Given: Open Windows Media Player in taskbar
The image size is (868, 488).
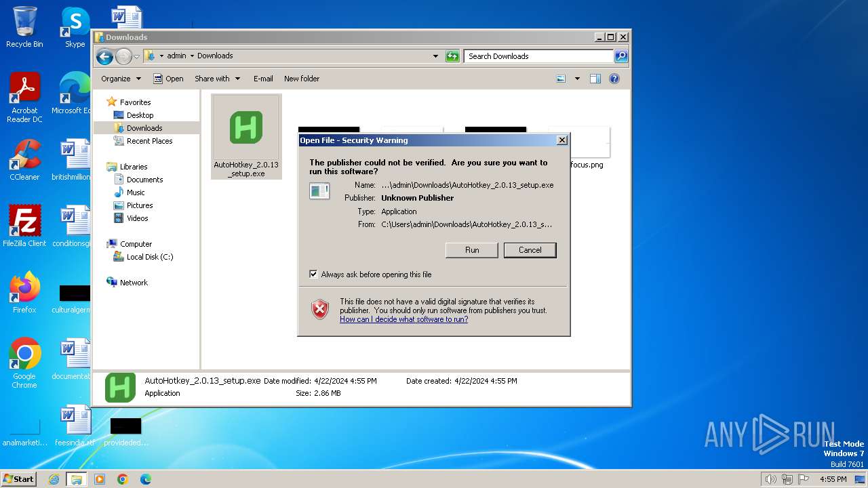Looking at the screenshot, I should (100, 479).
